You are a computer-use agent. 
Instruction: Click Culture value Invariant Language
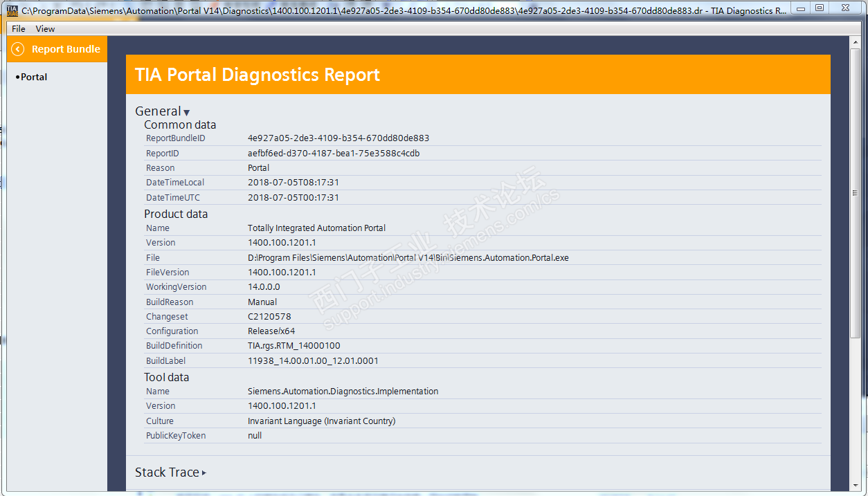point(322,421)
